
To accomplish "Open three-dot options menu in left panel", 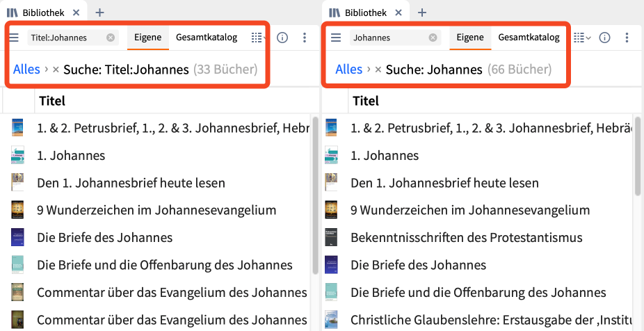I will 305,38.
